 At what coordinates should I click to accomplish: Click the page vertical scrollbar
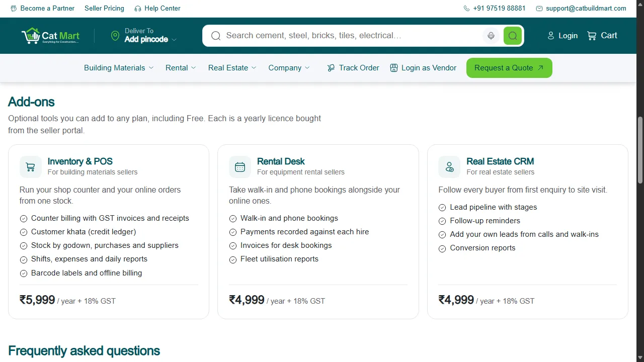(x=640, y=150)
